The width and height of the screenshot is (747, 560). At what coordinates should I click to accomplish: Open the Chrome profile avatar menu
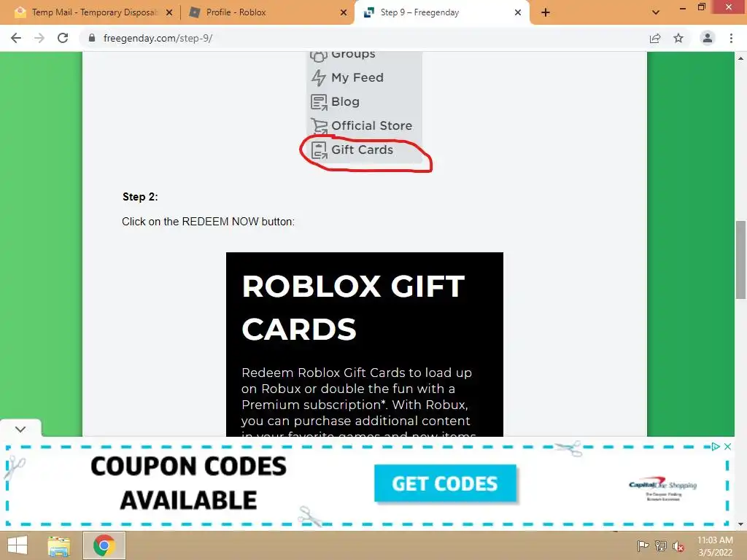pos(708,38)
